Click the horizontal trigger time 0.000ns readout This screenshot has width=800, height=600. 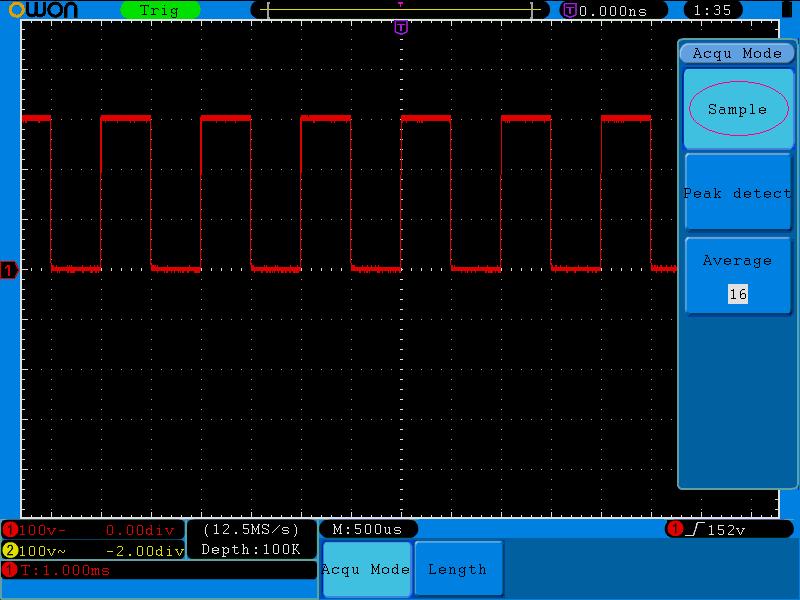coord(613,11)
